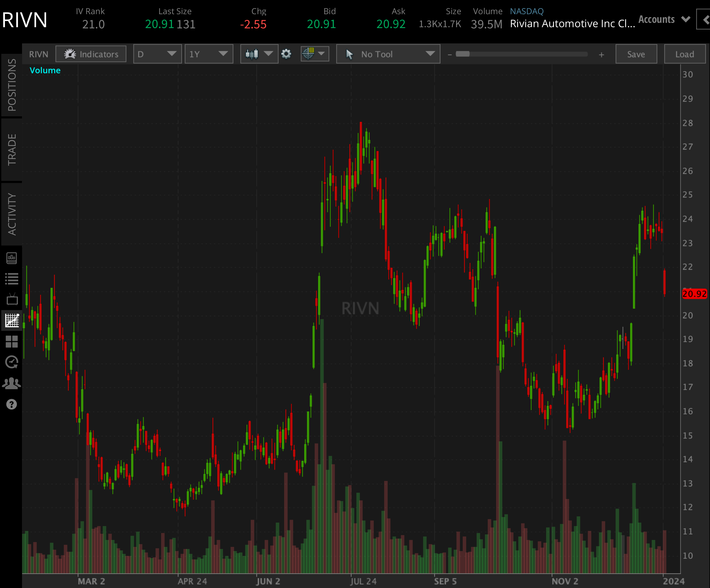Click the TV media icon in sidebar
The height and width of the screenshot is (588, 710).
[12, 299]
